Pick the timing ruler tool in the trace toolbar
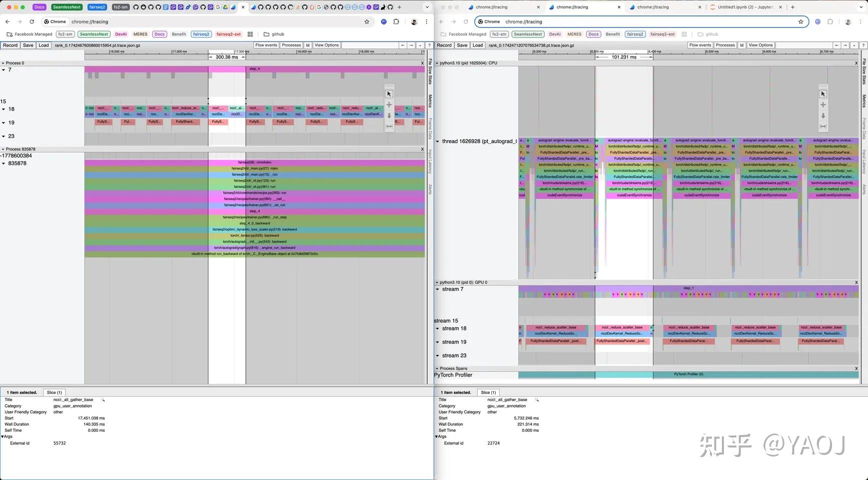The width and height of the screenshot is (868, 480). (389, 126)
